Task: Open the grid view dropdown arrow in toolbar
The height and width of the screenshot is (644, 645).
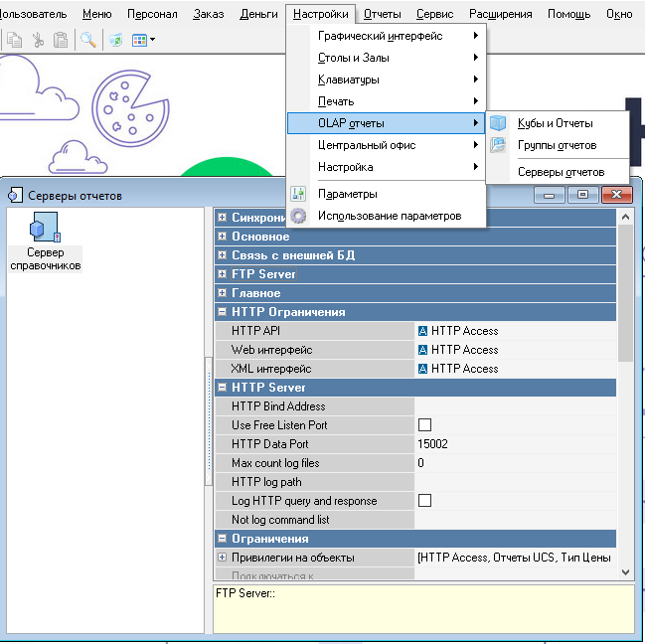Action: [x=152, y=41]
